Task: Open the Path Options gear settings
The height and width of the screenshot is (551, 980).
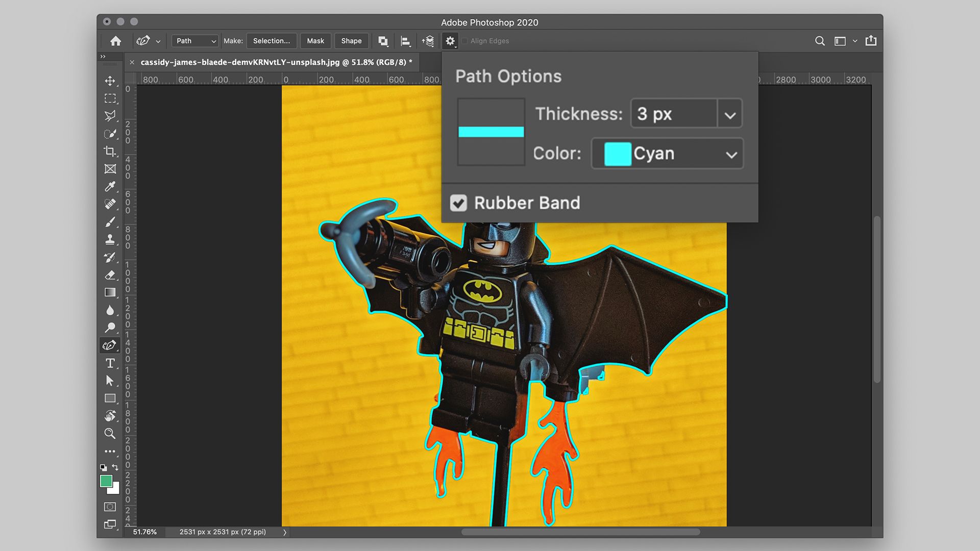Action: 450,41
